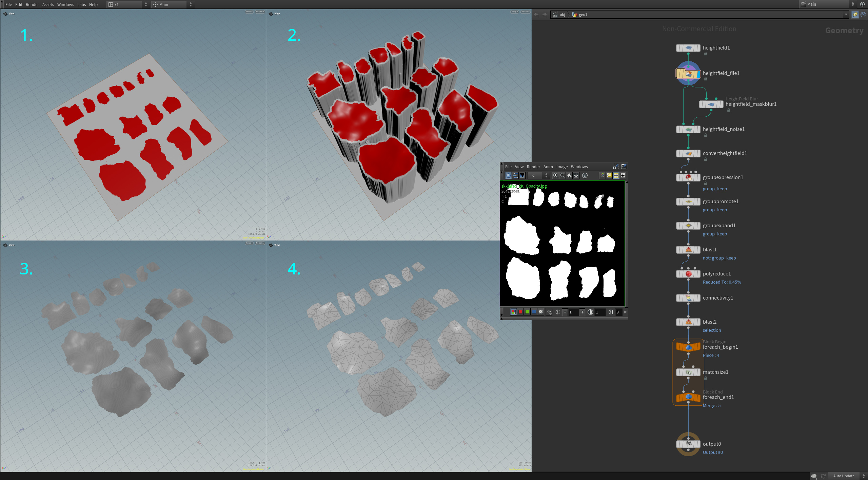The height and width of the screenshot is (480, 868).
Task: Show image info with the i icon
Action: point(585,175)
